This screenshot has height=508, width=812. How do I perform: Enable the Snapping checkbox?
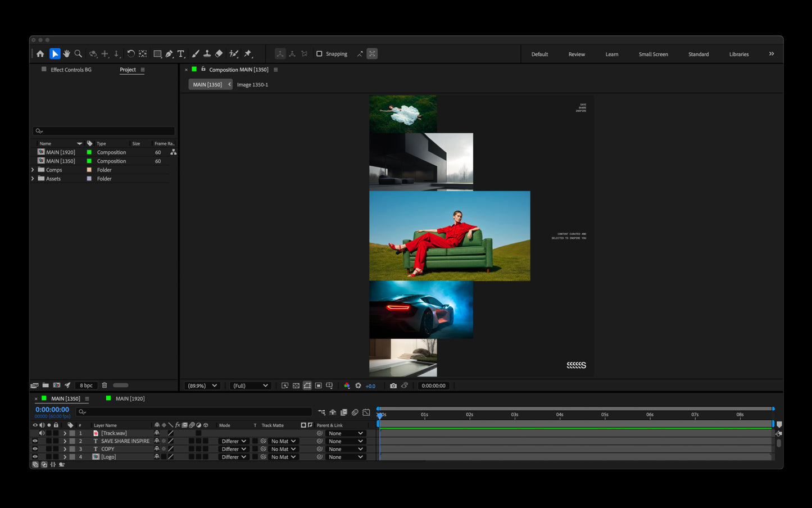pos(319,54)
